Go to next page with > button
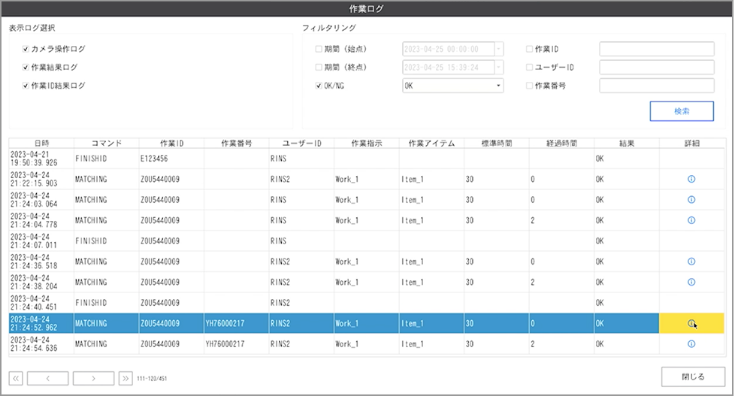Image resolution: width=734 pixels, height=396 pixels. 94,378
